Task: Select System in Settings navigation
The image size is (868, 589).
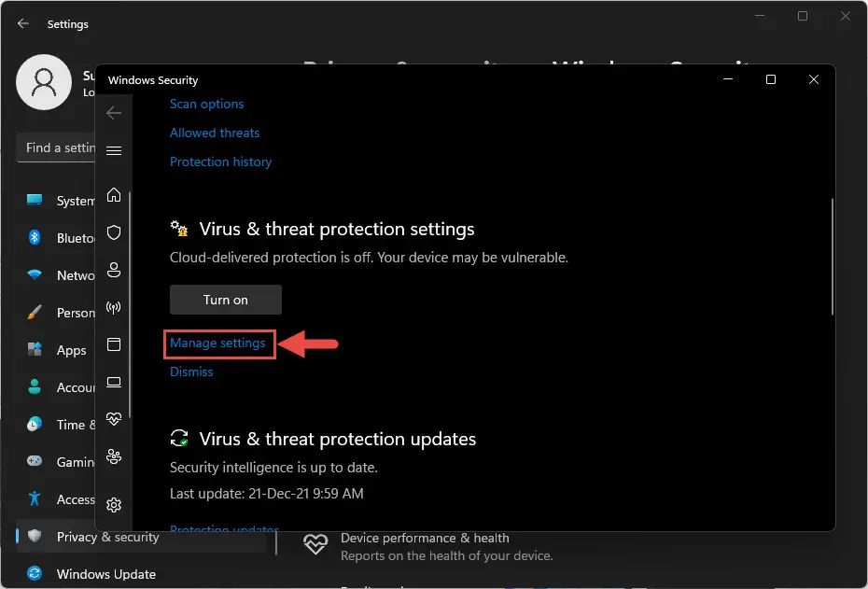Action: point(55,201)
